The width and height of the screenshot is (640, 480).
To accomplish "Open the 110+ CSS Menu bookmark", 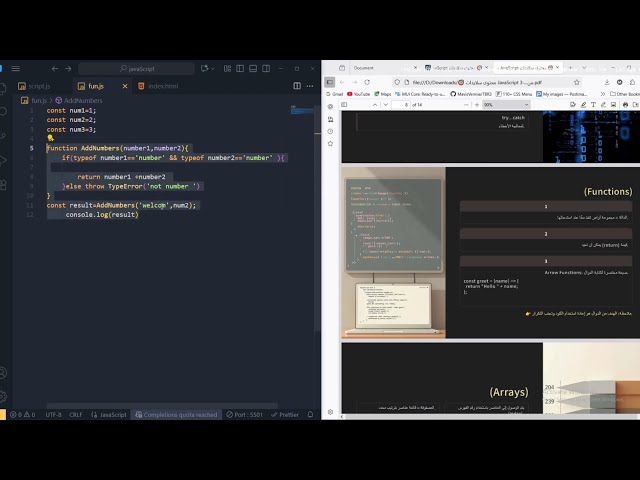I will 514,94.
